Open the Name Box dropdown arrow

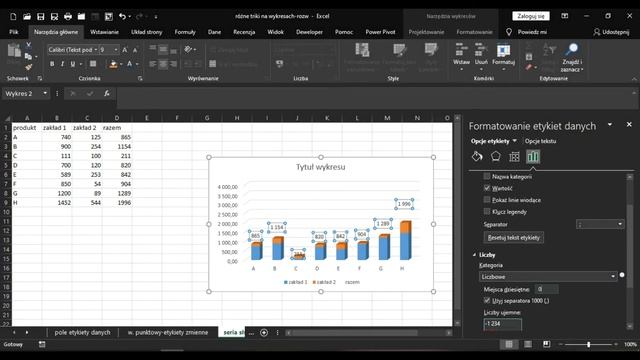click(x=45, y=93)
